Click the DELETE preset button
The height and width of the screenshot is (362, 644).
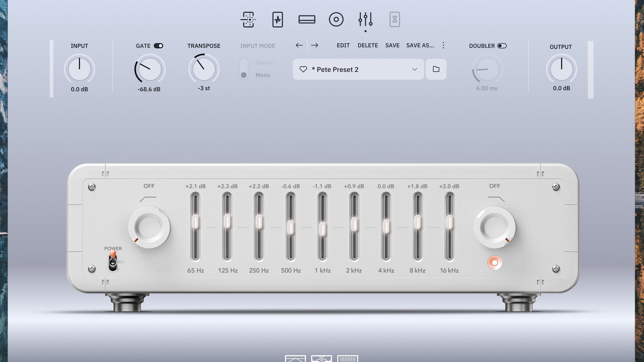tap(368, 45)
